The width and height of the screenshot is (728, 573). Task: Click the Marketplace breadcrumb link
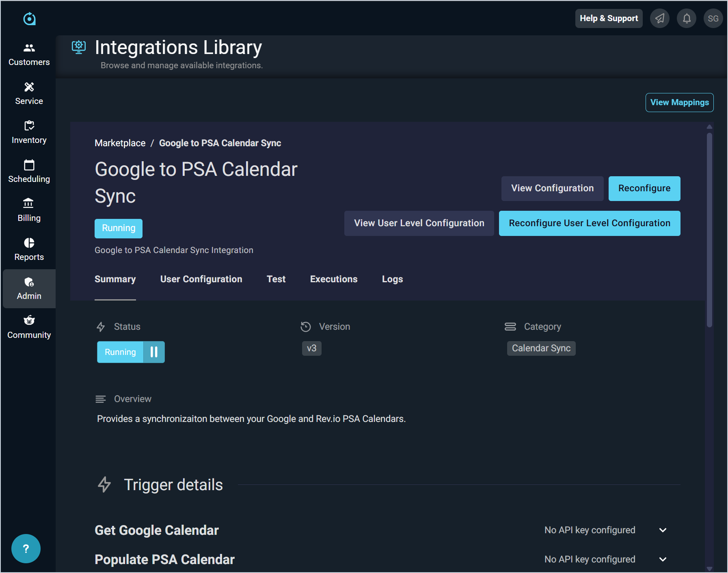(x=120, y=143)
